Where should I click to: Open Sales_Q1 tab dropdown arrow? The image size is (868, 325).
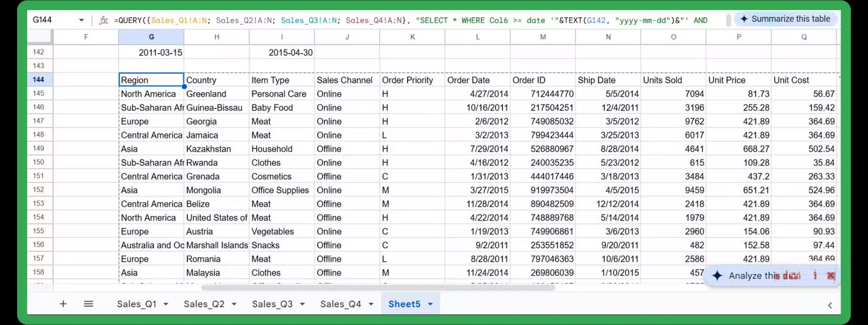[166, 304]
